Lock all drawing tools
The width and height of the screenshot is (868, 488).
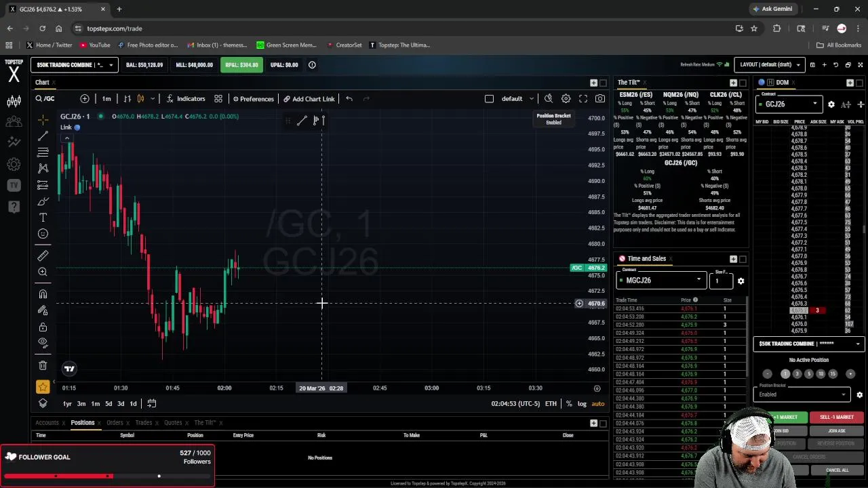[43, 327]
